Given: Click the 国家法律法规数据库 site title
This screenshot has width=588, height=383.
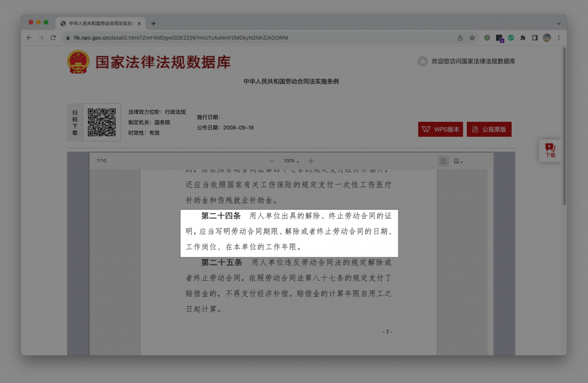Looking at the screenshot, I should click(x=163, y=62).
